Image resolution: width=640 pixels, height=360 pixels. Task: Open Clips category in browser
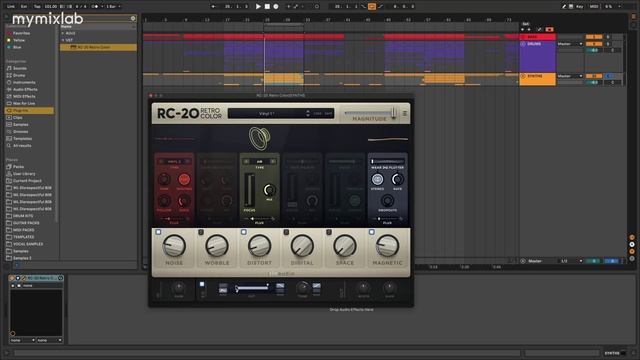point(18,118)
